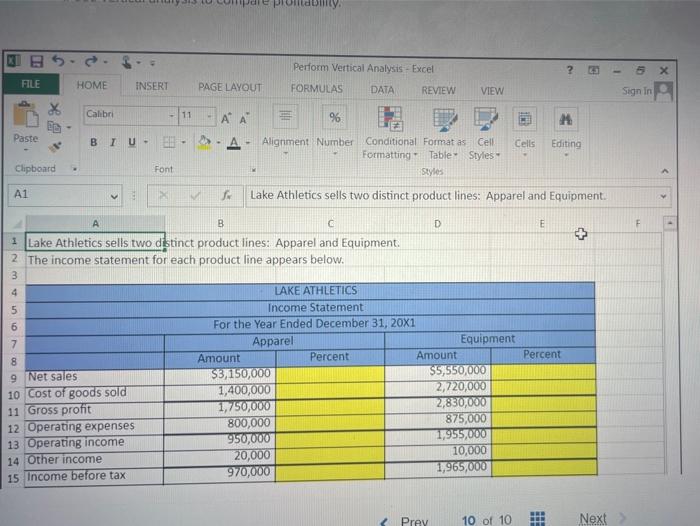Open the font size 11 dropdown
The height and width of the screenshot is (526, 700).
pos(209,116)
